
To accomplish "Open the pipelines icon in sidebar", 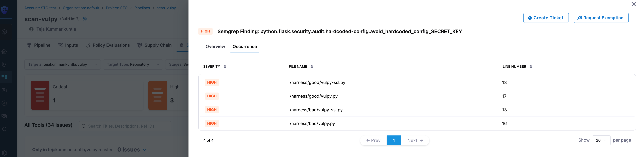I will pyautogui.click(x=4, y=77).
